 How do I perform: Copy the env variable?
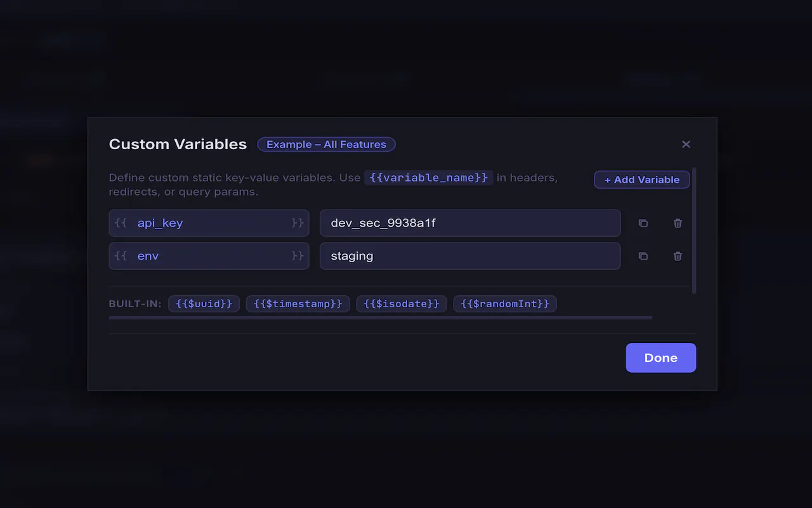pyautogui.click(x=643, y=256)
